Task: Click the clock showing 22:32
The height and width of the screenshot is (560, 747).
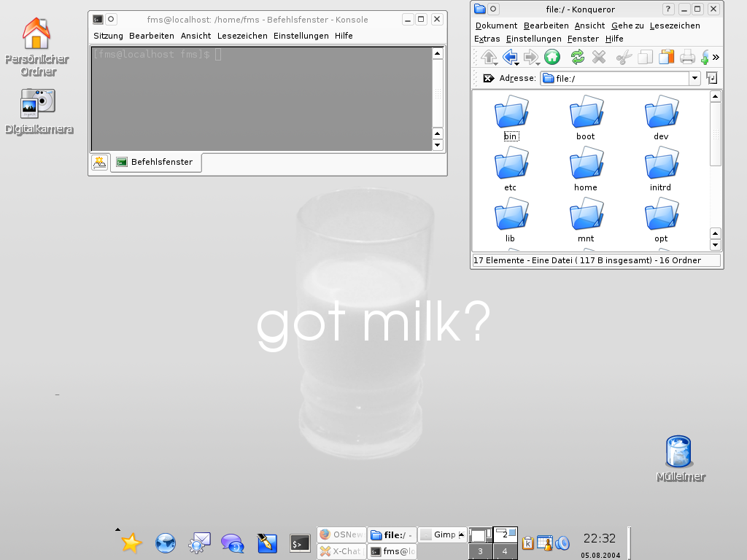Action: pos(600,539)
